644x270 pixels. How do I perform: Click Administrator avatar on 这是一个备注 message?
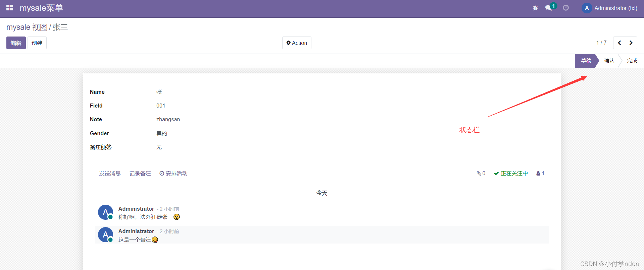[x=105, y=235]
